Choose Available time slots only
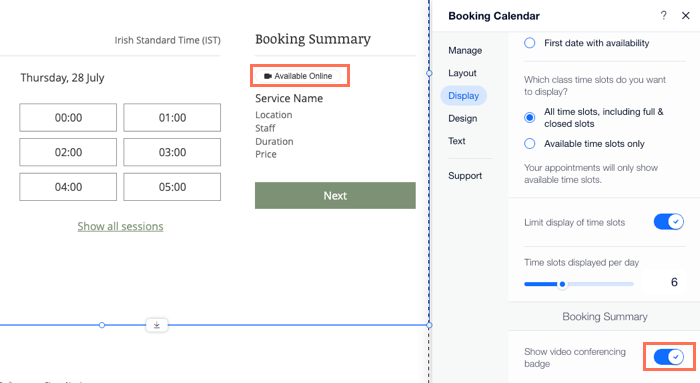This screenshot has width=700, height=383. [529, 144]
